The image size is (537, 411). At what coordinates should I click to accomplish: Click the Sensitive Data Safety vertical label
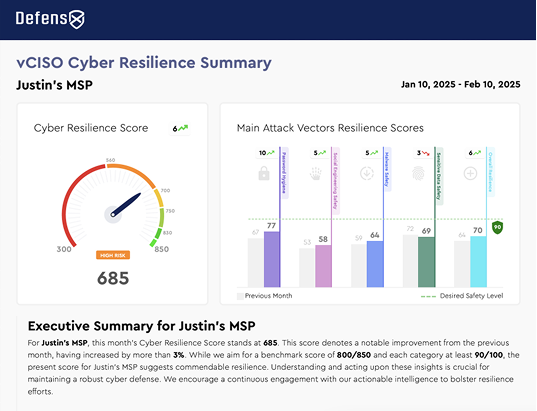tap(439, 176)
